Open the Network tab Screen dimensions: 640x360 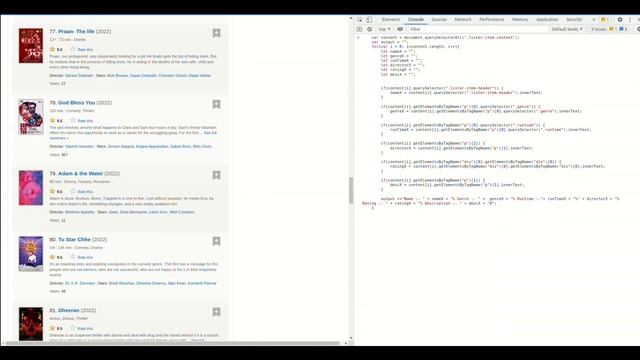coord(462,20)
